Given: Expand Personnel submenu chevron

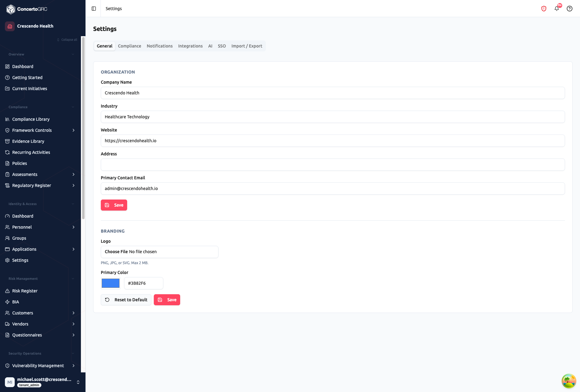Looking at the screenshot, I should (x=74, y=227).
